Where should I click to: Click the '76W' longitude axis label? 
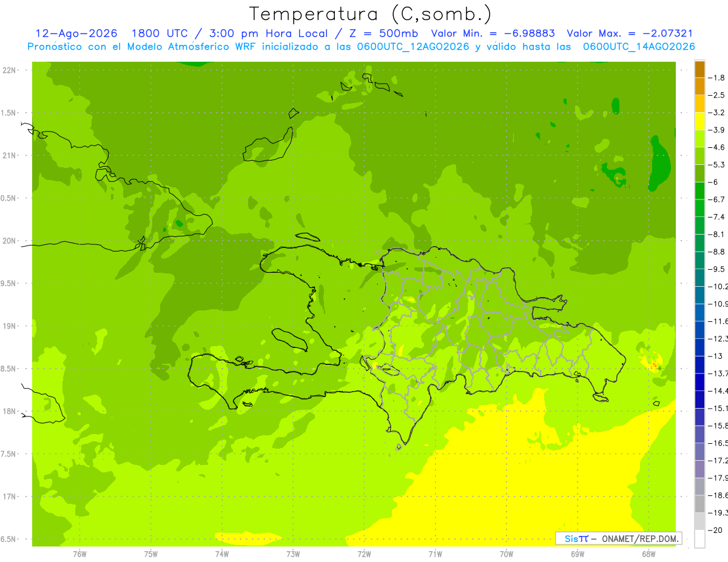(x=79, y=554)
